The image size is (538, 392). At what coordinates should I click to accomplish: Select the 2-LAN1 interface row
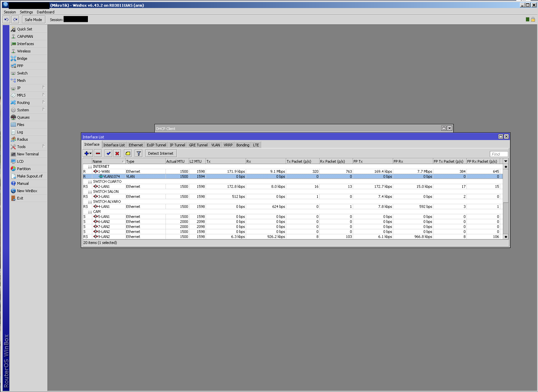[293, 186]
